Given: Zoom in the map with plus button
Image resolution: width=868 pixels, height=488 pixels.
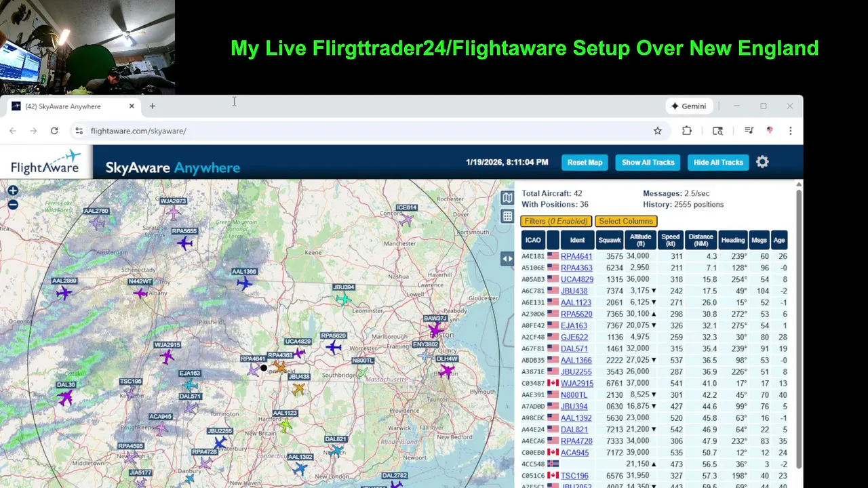Looking at the screenshot, I should click(13, 192).
